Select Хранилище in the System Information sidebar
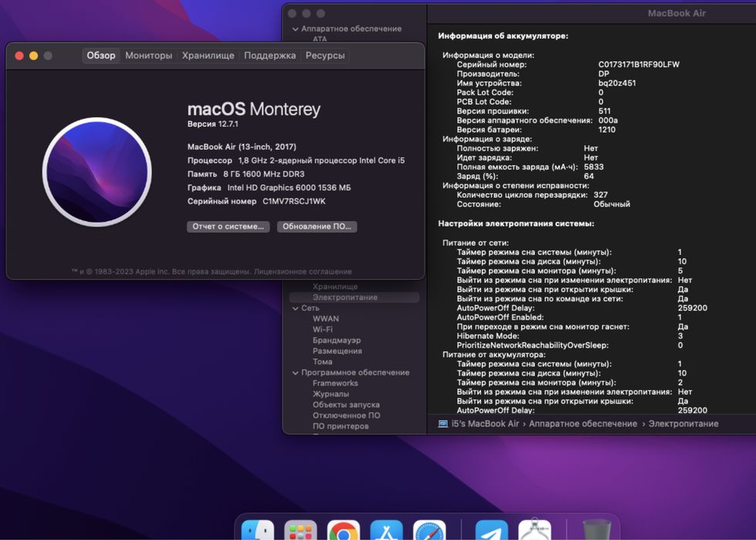This screenshot has height=540, width=756. coord(335,287)
